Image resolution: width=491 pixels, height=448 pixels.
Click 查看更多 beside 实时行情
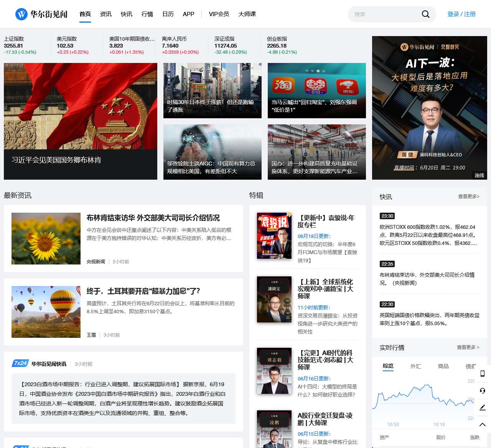pyautogui.click(x=468, y=347)
